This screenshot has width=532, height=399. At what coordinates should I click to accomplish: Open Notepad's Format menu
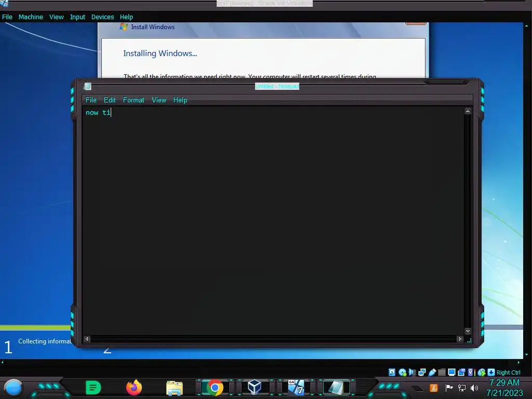134,100
